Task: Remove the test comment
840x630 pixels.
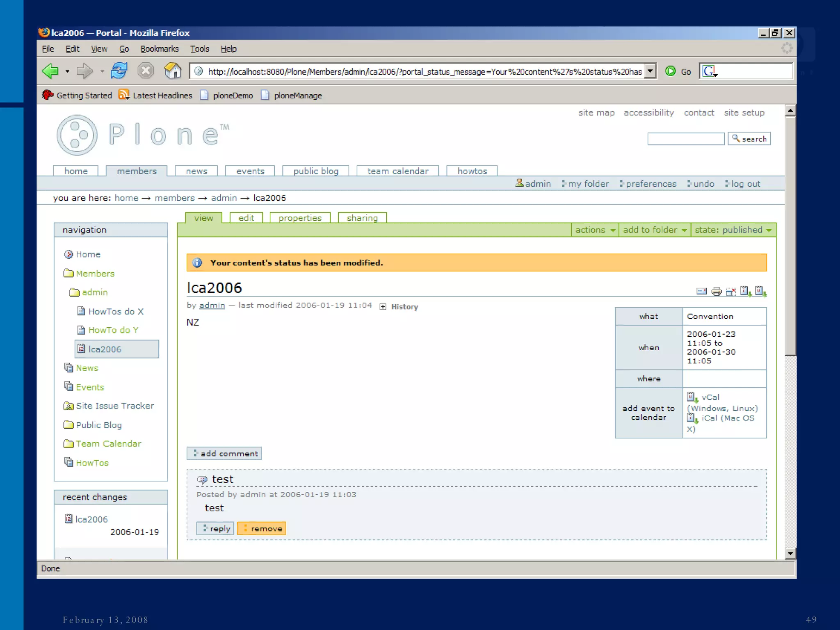Action: tap(262, 529)
